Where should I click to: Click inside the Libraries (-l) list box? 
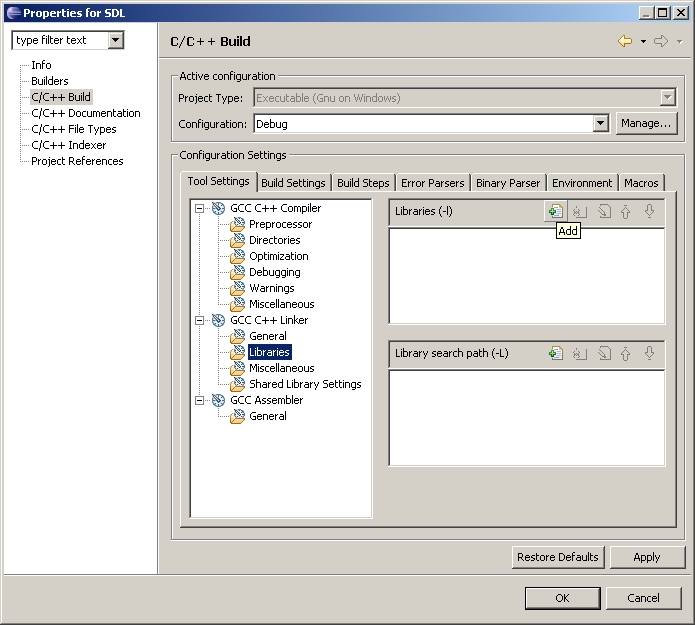point(527,276)
